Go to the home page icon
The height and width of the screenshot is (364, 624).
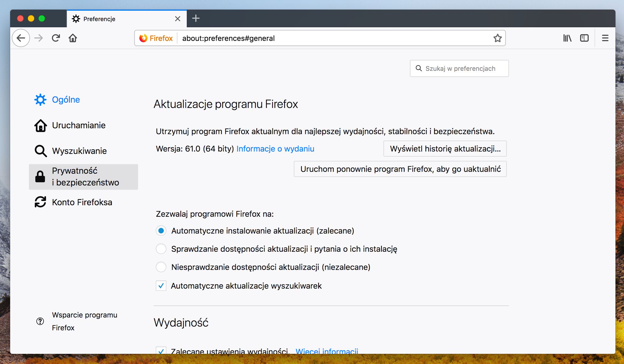click(x=73, y=38)
